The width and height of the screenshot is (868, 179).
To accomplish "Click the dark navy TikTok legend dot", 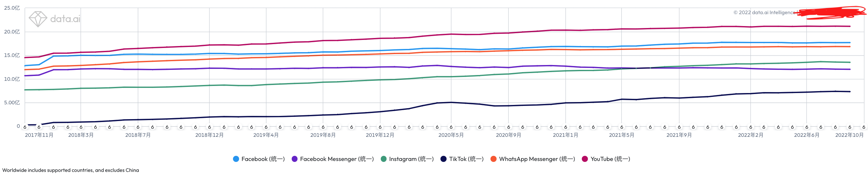I will click(x=443, y=159).
